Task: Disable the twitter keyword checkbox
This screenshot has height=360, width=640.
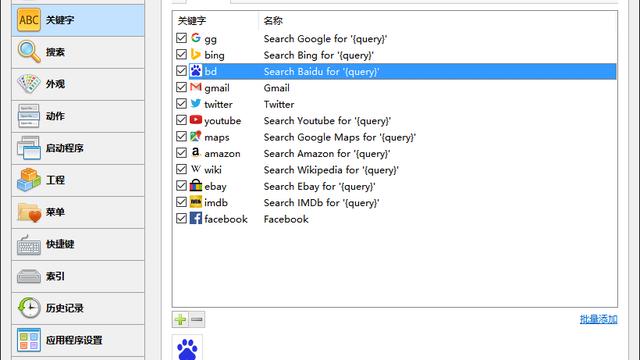Action: pyautogui.click(x=182, y=104)
